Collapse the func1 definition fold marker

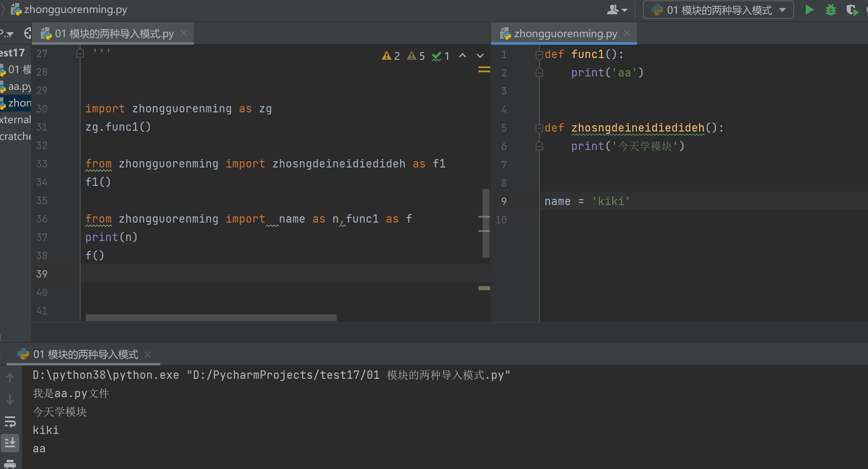coord(539,54)
